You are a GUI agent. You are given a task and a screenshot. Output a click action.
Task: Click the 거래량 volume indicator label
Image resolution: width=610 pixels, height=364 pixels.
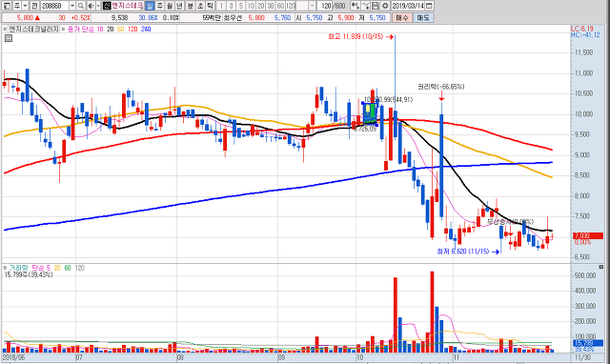[19, 268]
